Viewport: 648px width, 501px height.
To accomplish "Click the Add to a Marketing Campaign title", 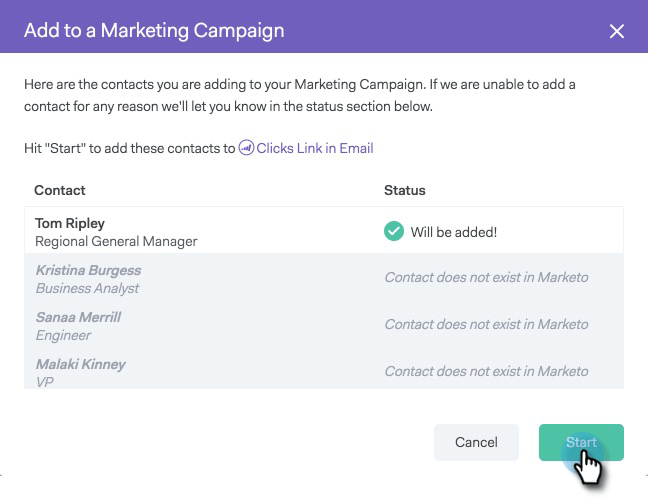I will click(154, 30).
